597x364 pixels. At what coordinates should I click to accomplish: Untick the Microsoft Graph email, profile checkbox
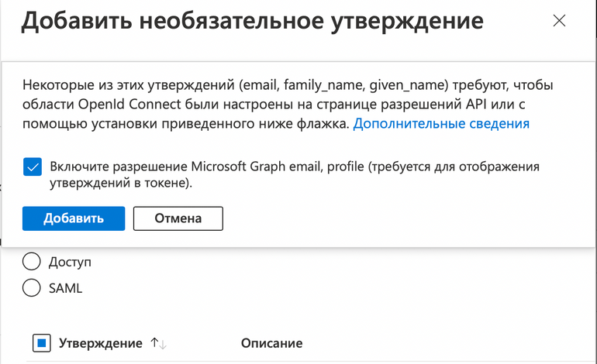[33, 167]
